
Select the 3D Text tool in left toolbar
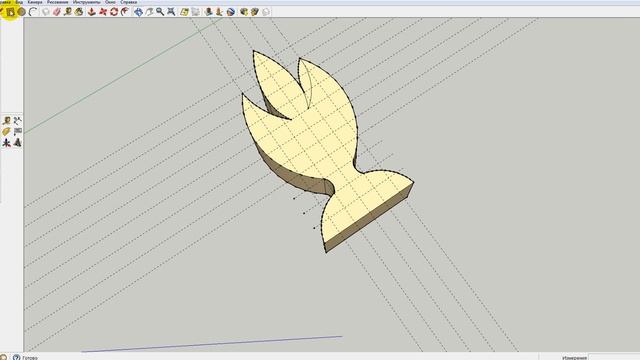click(x=18, y=142)
